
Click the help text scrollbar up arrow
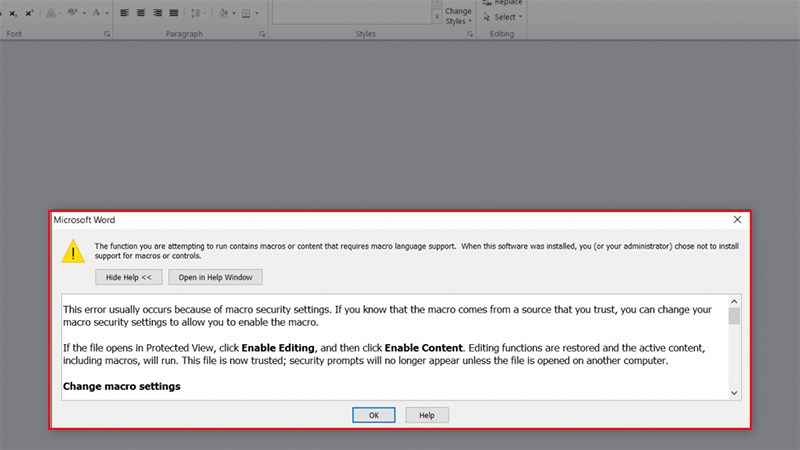[x=734, y=301]
